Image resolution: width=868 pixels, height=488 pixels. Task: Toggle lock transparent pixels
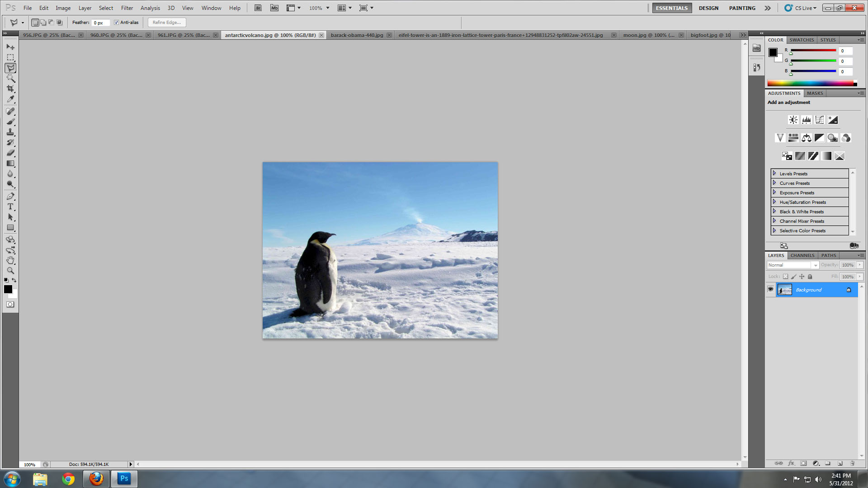point(785,277)
